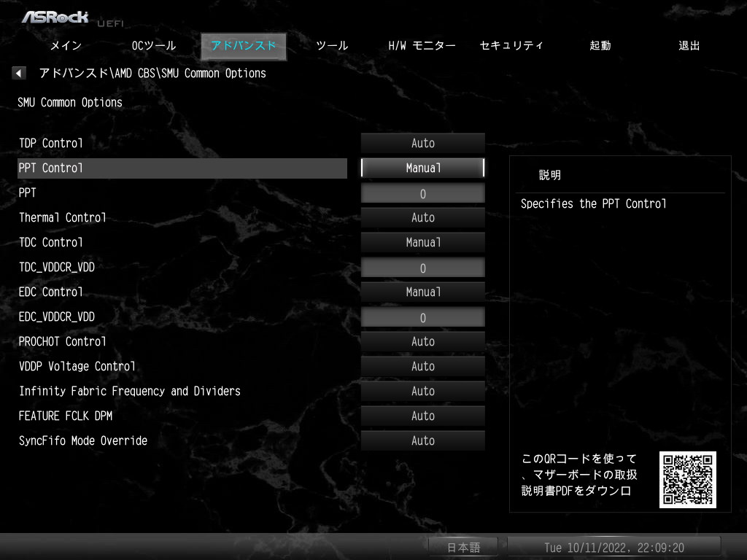This screenshot has width=747, height=560.
Task: Open the セキュリティ tab
Action: 511,46
